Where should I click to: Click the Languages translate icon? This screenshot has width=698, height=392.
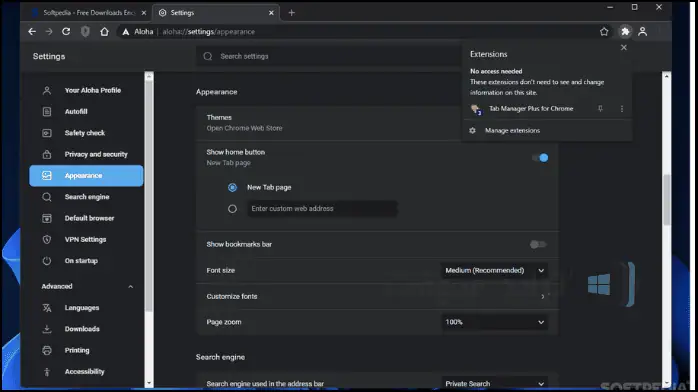47,308
